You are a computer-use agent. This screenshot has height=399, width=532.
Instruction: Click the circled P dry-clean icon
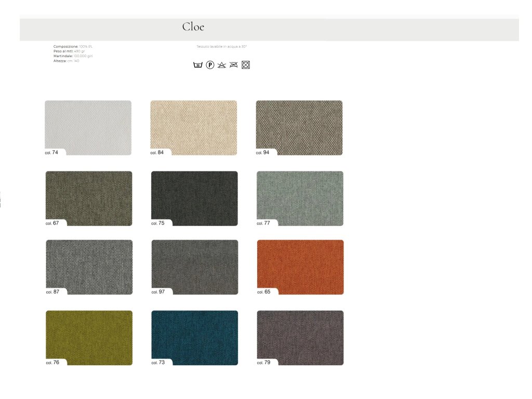(210, 65)
